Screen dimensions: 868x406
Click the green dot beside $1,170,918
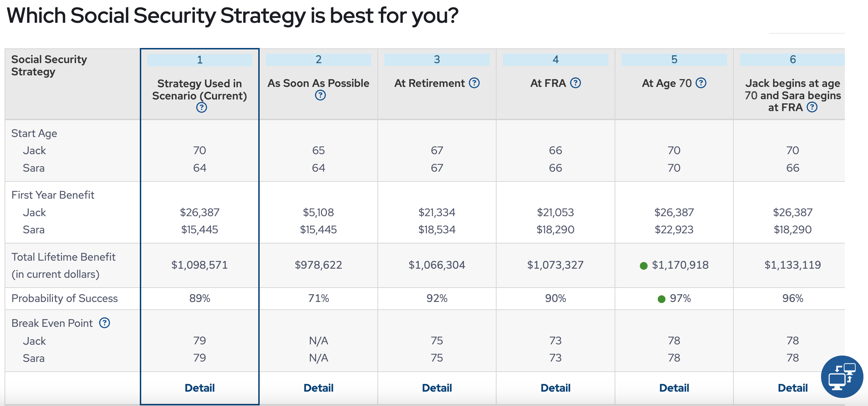[644, 266]
